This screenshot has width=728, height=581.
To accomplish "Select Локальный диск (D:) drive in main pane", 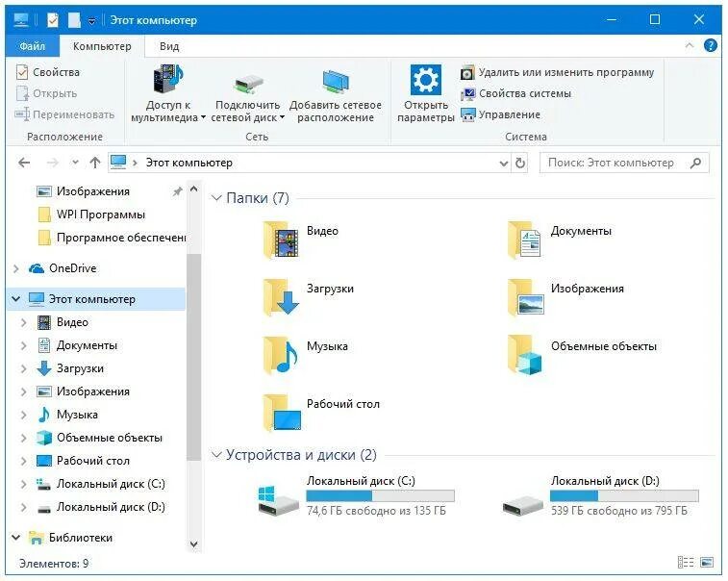I will pyautogui.click(x=600, y=496).
